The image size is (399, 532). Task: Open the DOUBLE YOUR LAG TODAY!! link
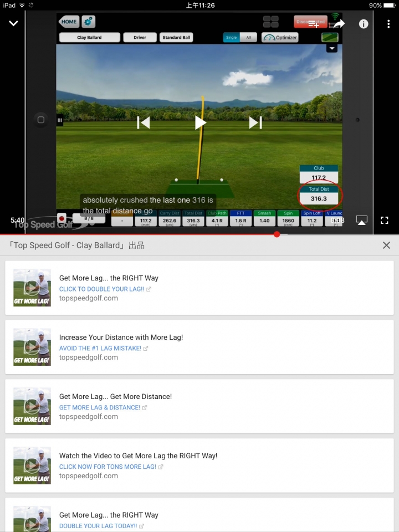point(101,526)
